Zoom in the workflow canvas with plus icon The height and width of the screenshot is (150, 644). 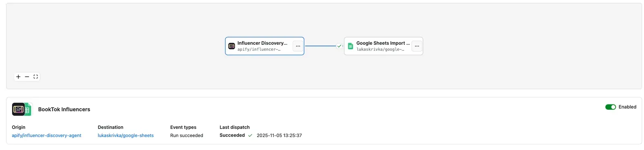[x=18, y=77]
